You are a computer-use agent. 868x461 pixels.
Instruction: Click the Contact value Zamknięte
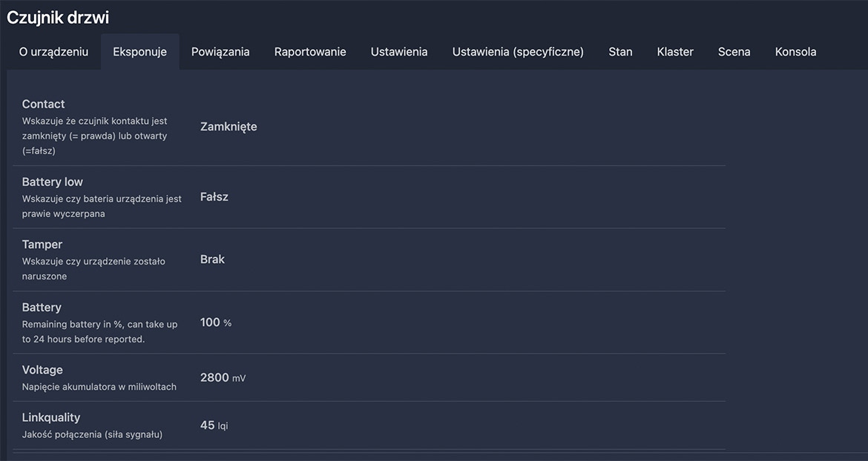[228, 127]
